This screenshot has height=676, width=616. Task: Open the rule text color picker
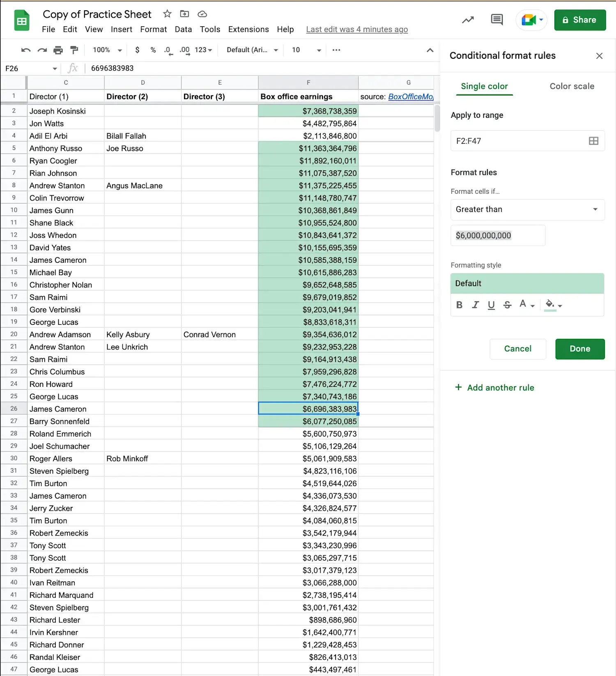click(x=526, y=304)
